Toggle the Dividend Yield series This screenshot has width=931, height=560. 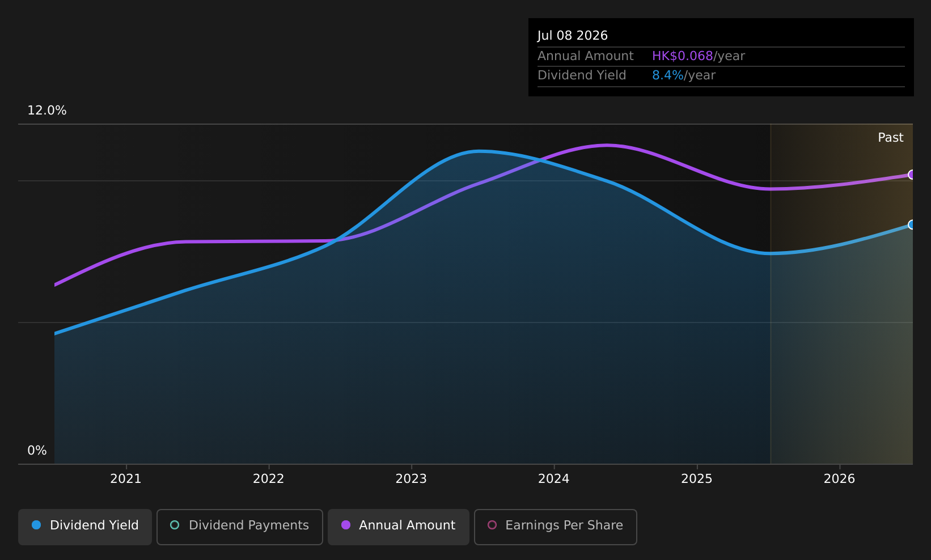click(x=85, y=527)
